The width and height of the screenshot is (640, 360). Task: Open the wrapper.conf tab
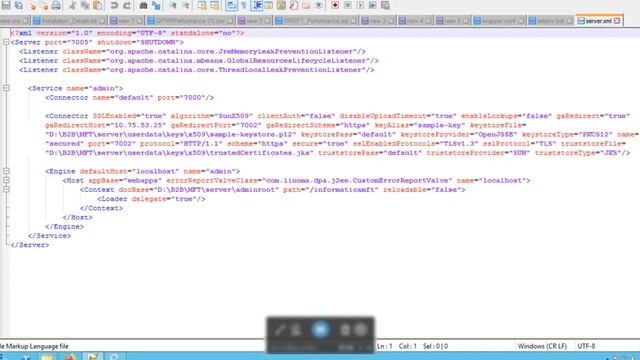[x=498, y=20]
